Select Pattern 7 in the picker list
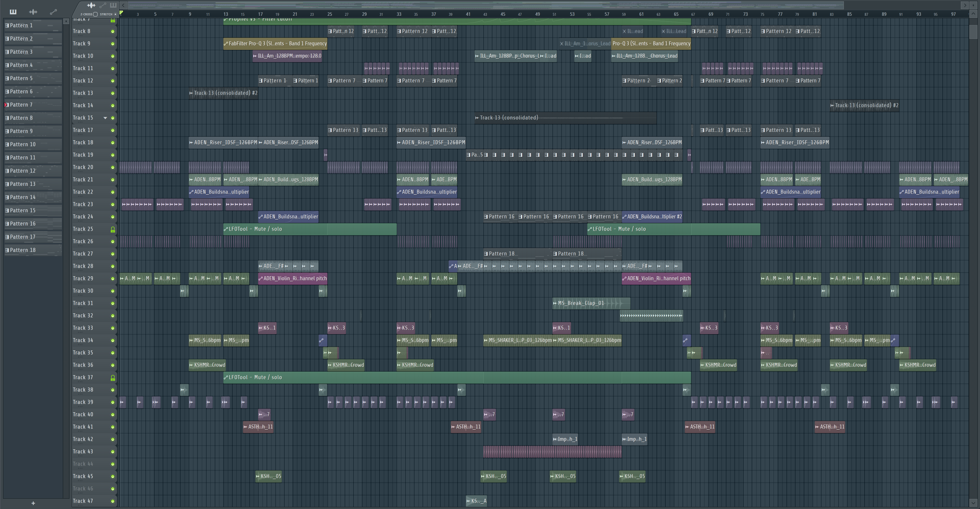This screenshot has height=509, width=980. coord(33,105)
